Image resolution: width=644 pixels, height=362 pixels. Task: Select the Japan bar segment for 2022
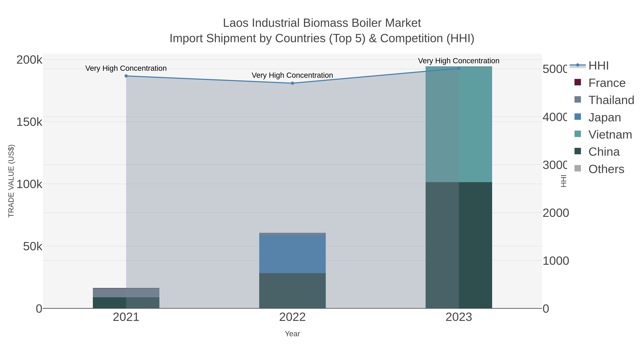coord(292,254)
